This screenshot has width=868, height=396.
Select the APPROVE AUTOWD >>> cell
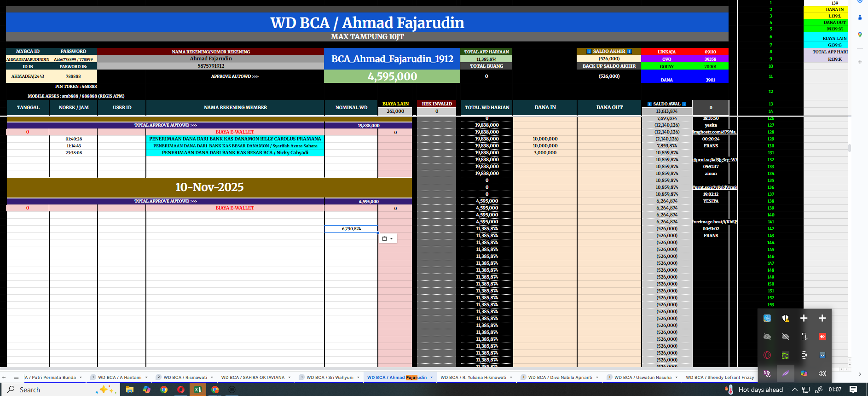pos(235,76)
